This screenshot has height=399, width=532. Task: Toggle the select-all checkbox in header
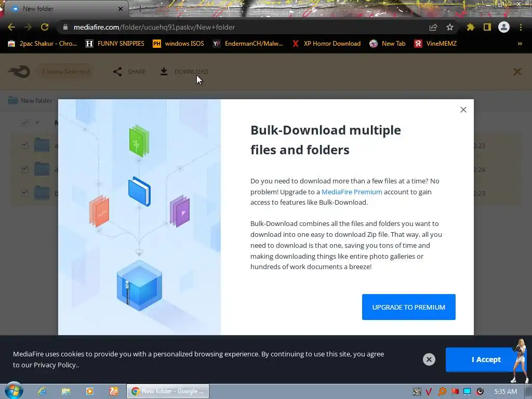click(x=24, y=123)
